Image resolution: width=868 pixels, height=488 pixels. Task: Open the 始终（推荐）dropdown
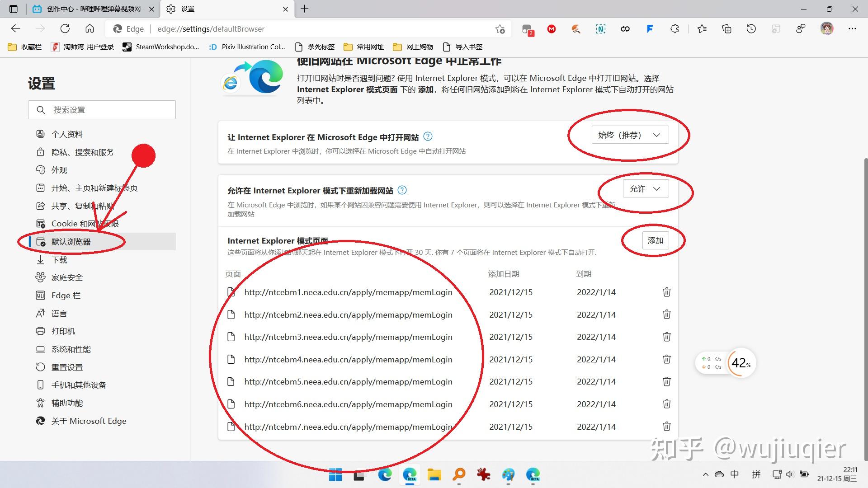(630, 135)
